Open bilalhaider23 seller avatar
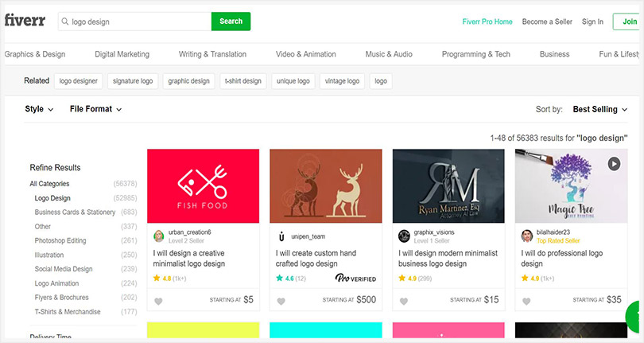 tap(527, 236)
